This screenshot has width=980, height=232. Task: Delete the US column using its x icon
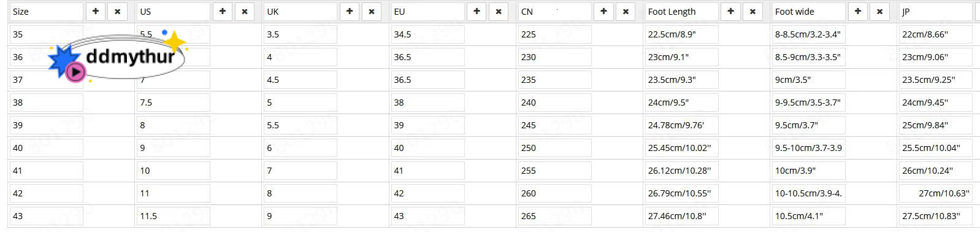click(x=245, y=11)
